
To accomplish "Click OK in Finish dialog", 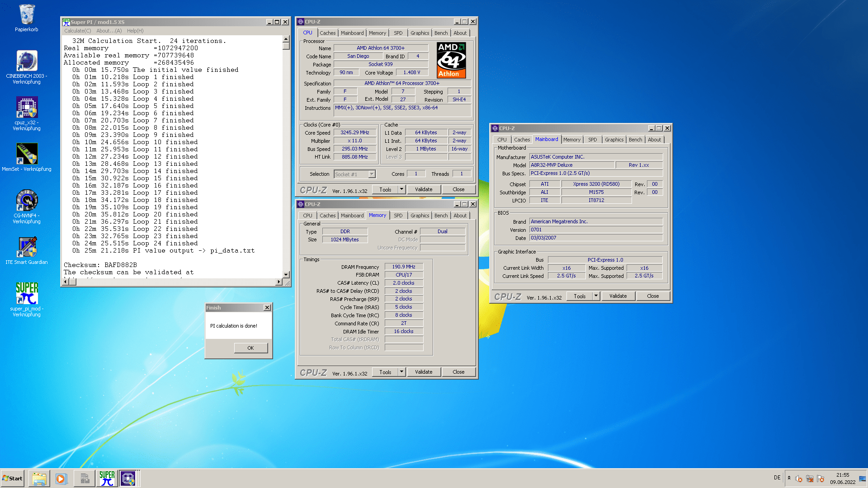I will click(250, 348).
